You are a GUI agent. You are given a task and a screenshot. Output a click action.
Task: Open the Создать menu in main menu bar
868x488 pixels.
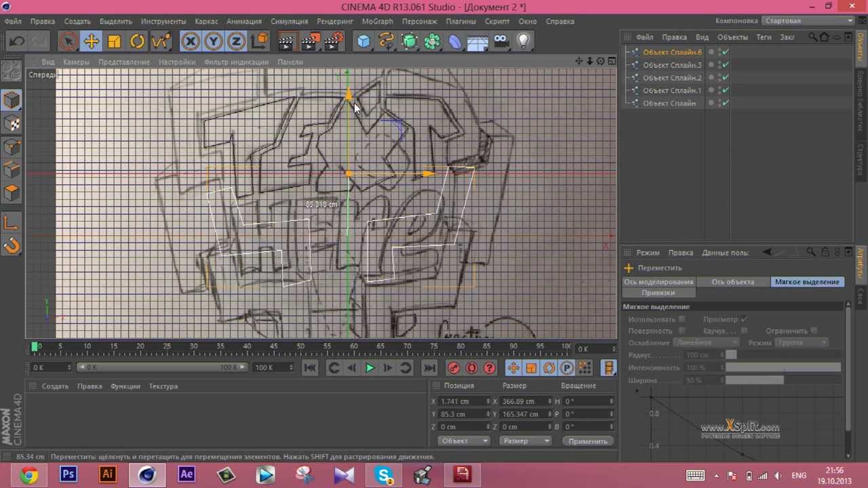77,21
